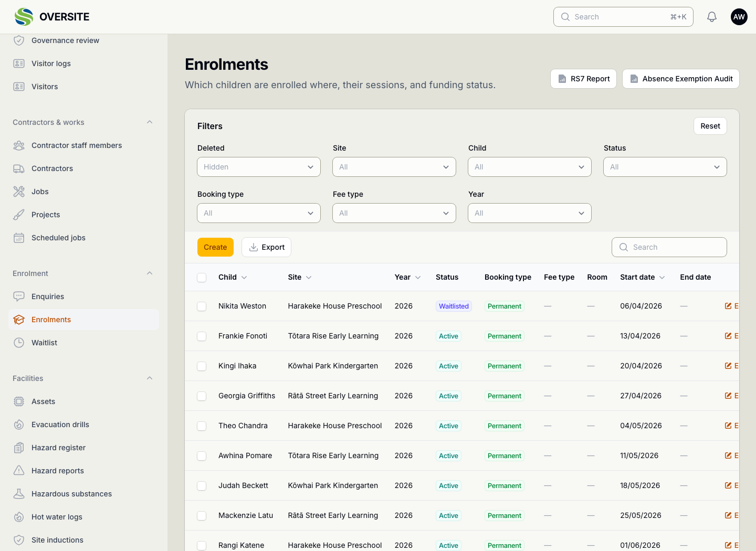Tick the checkbox for Nikita Weston

[202, 306]
